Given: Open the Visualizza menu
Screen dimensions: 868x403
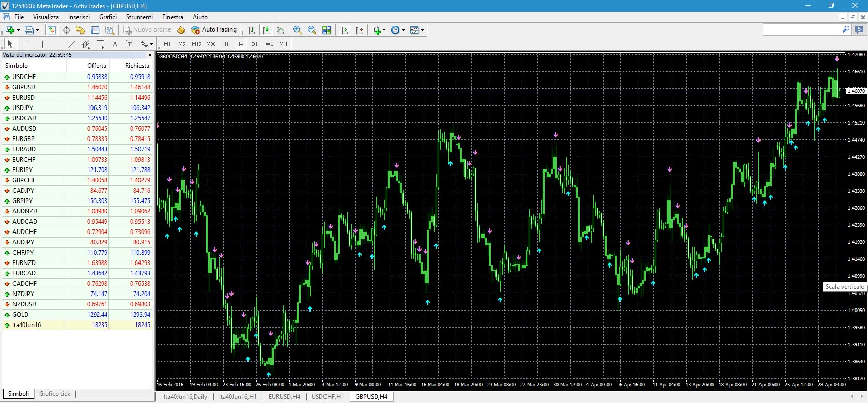Looking at the screenshot, I should pyautogui.click(x=46, y=17).
